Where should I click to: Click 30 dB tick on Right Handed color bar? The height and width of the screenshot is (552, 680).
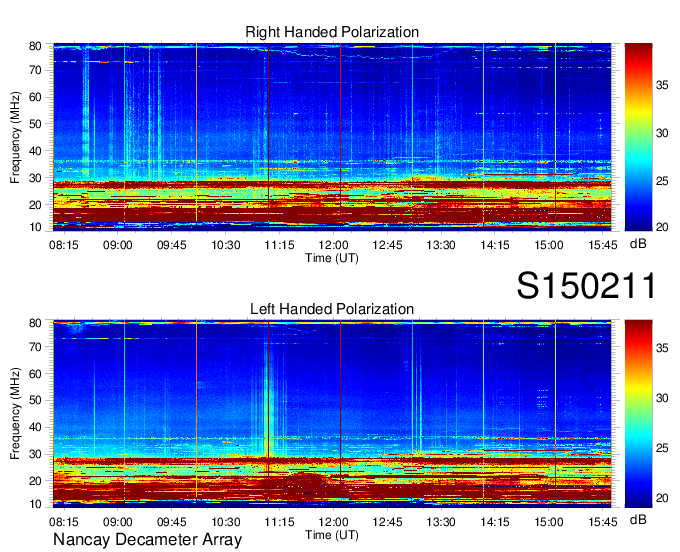tap(662, 133)
